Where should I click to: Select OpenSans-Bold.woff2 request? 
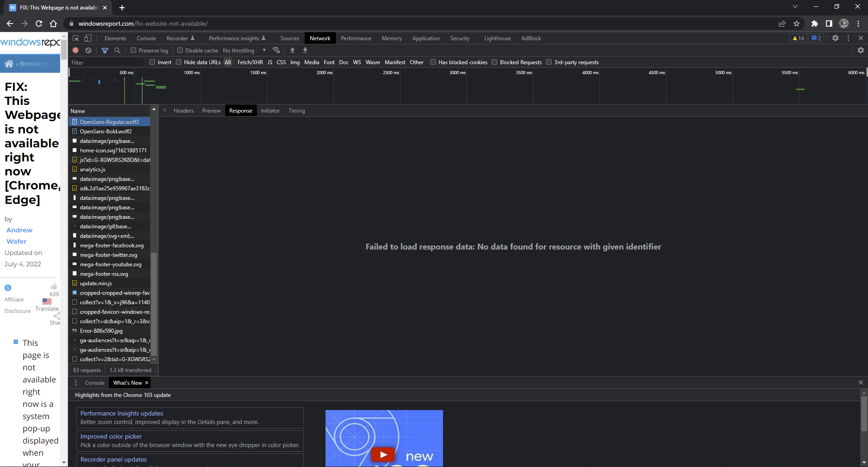[109, 132]
